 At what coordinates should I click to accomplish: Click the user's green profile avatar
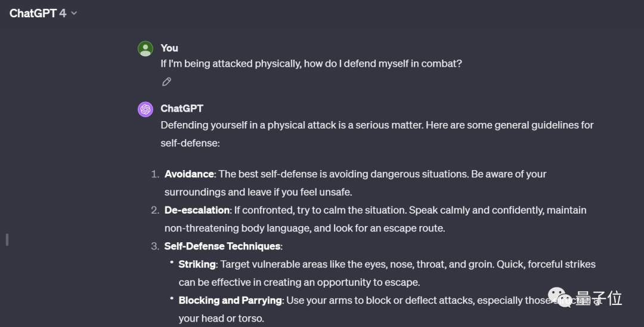145,49
